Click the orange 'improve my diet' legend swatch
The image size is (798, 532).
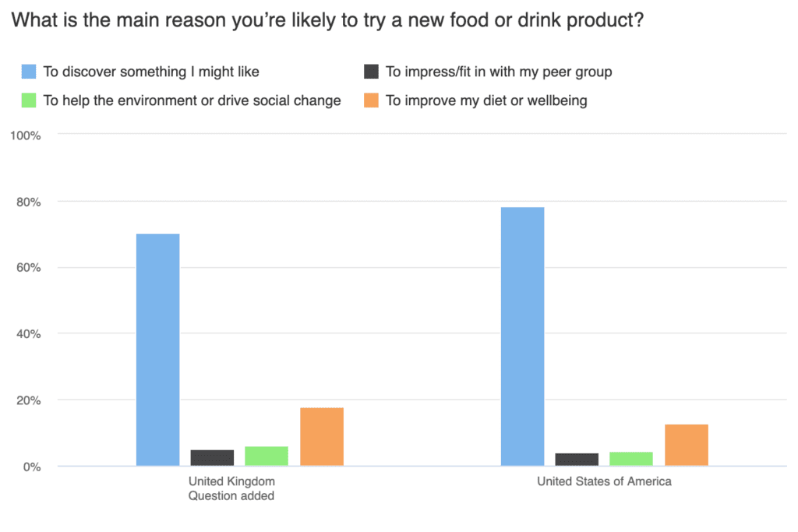[371, 100]
